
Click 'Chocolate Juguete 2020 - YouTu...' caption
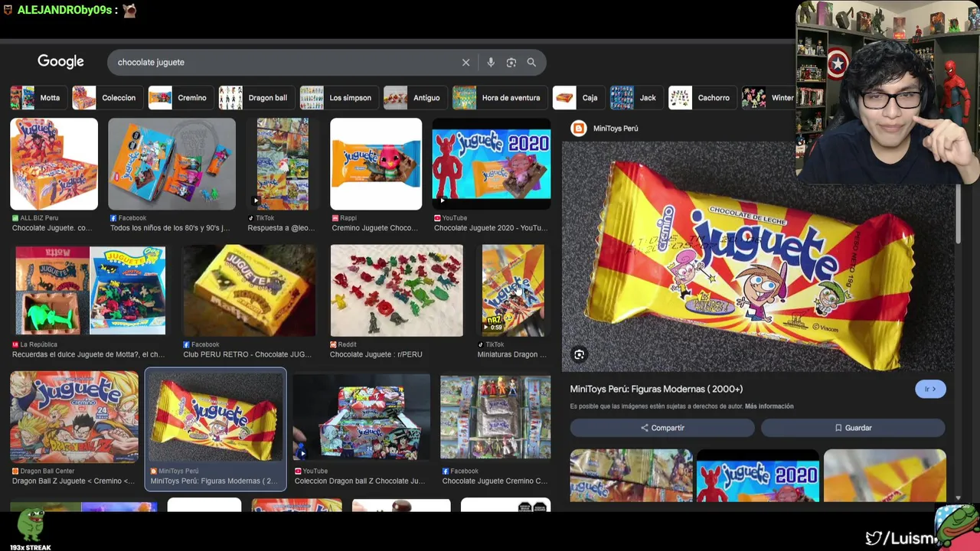click(491, 228)
